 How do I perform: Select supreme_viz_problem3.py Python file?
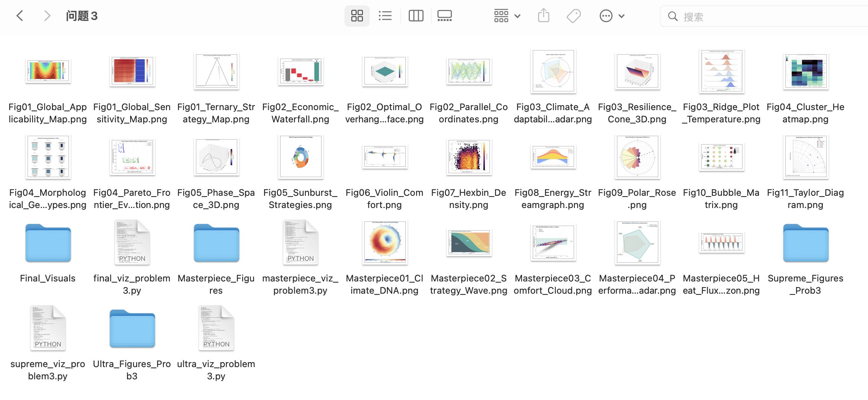pyautogui.click(x=48, y=328)
